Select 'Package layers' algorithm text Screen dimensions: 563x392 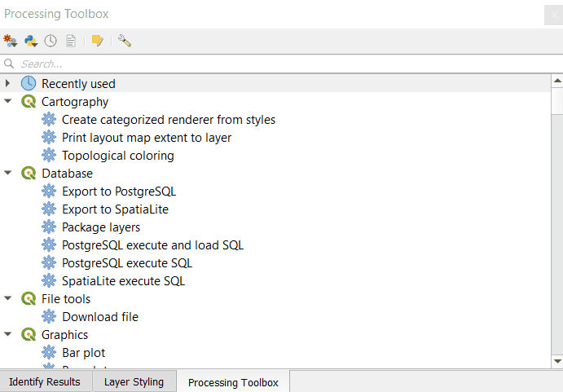(x=101, y=227)
